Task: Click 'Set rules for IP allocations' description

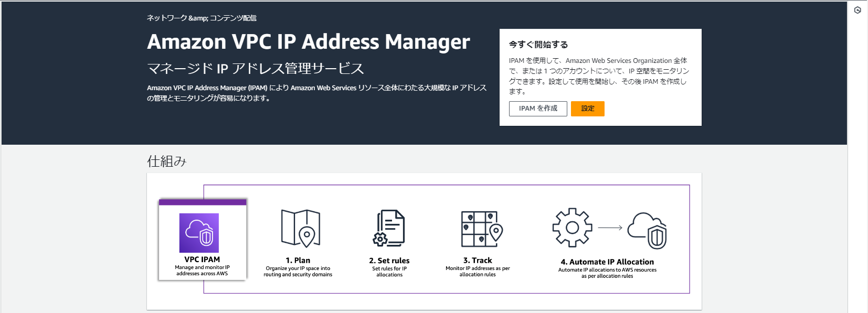Action: [389, 272]
